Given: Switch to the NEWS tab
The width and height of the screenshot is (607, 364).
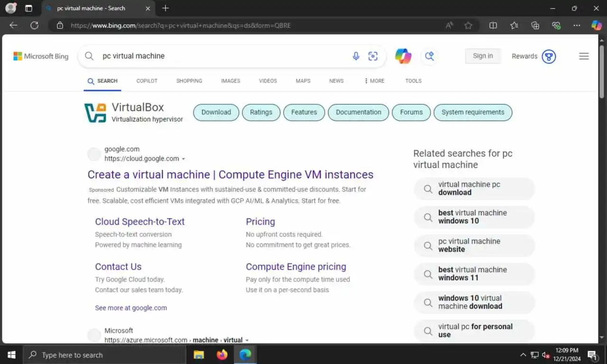Looking at the screenshot, I should point(336,81).
